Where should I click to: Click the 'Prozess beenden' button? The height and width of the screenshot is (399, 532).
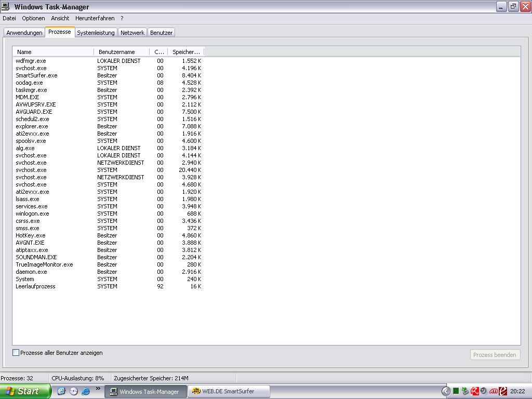pyautogui.click(x=495, y=355)
